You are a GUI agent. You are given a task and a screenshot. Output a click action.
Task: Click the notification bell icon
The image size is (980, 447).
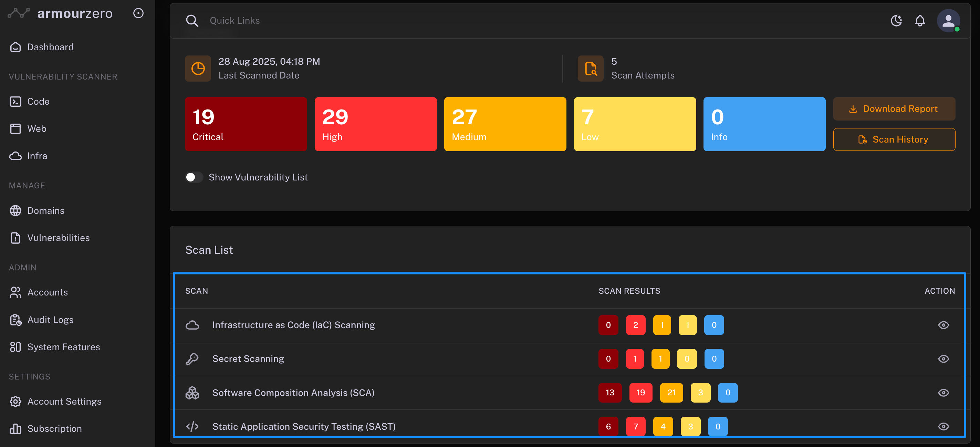[919, 21]
